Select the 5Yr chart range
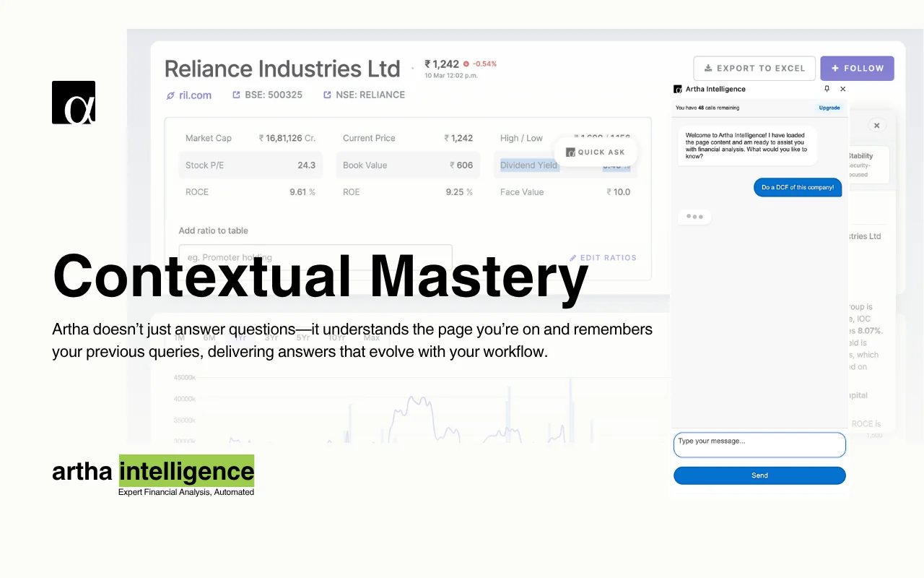 pyautogui.click(x=302, y=337)
